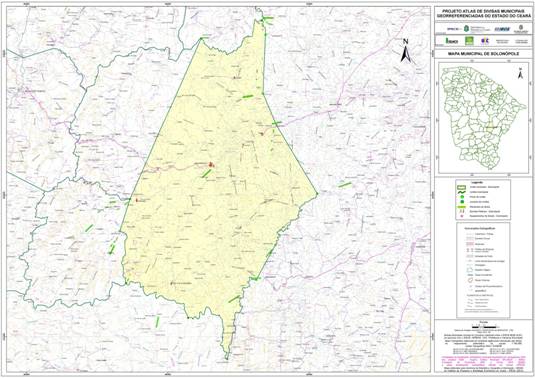Image resolution: width=535 pixels, height=378 pixels.
Task: Click the red town marker at the center of the yellow municipality
Action: 212,165
